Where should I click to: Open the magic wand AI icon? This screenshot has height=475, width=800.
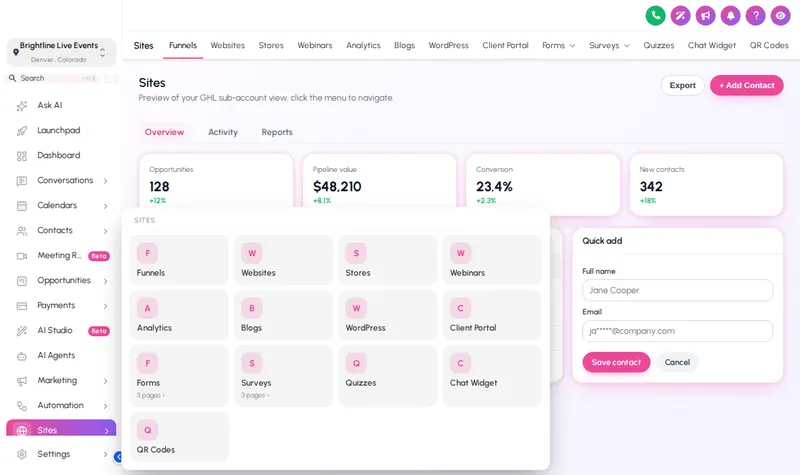(681, 15)
